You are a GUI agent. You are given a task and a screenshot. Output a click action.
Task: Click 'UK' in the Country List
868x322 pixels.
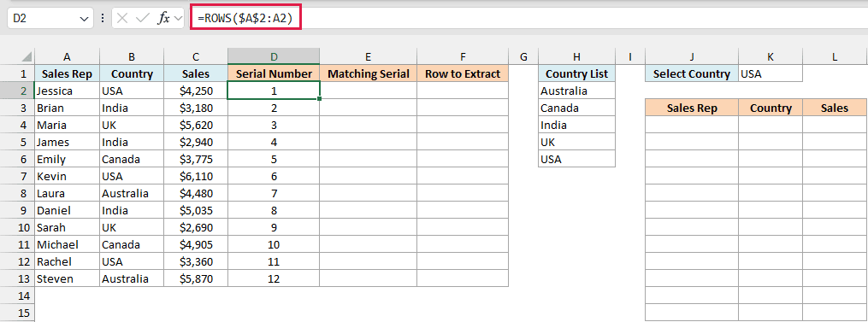point(577,142)
